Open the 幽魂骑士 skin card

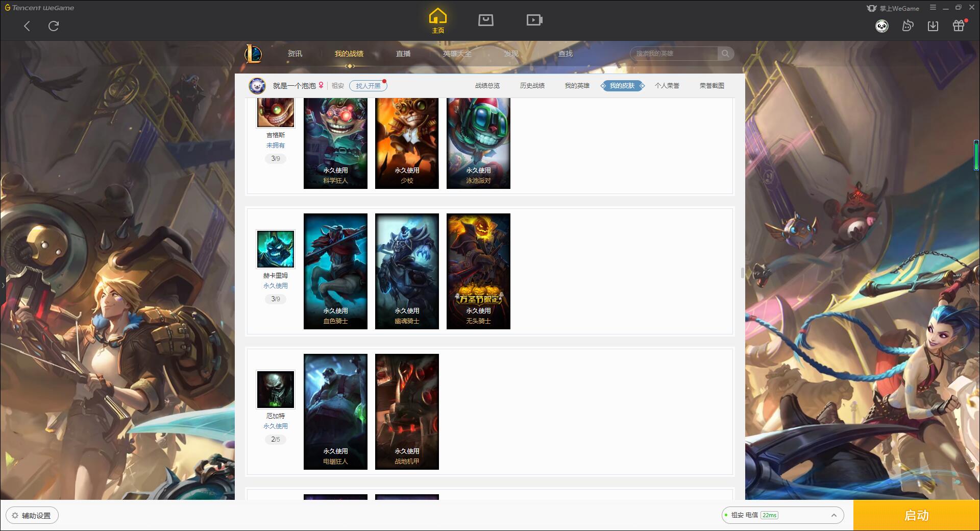coord(407,271)
